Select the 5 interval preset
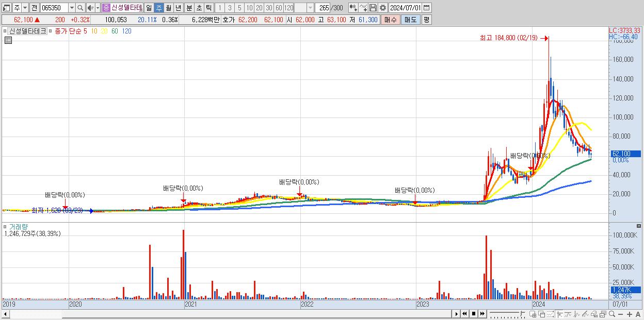Screen dimensions: 644x320 click(x=239, y=8)
